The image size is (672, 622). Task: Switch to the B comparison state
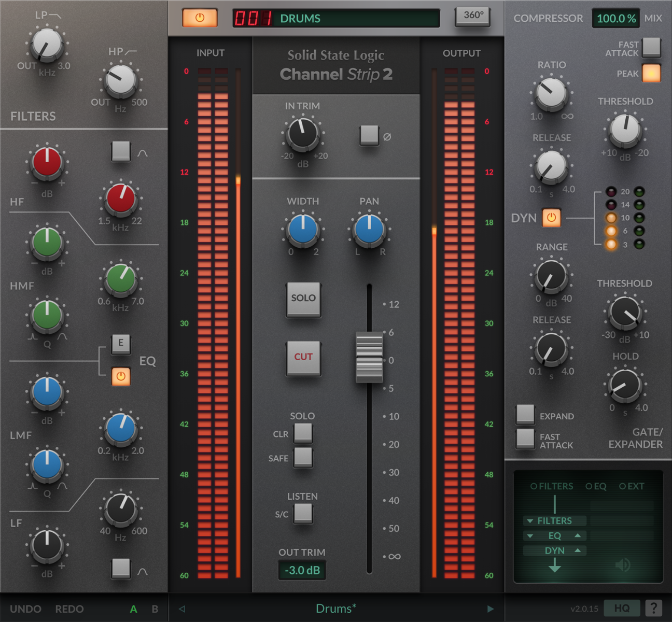(x=155, y=609)
